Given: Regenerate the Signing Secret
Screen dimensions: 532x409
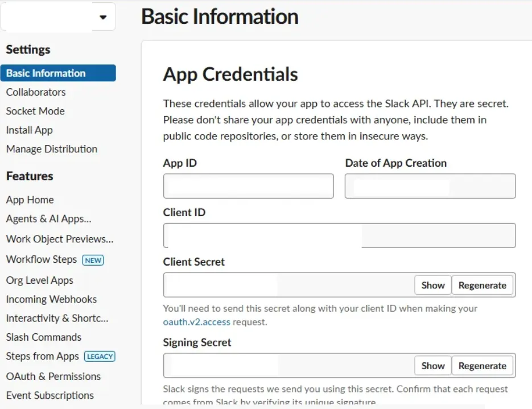Looking at the screenshot, I should point(482,366).
